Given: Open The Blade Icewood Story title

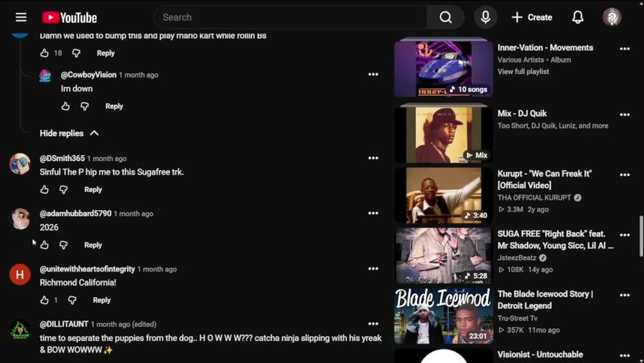Looking at the screenshot, I should (545, 300).
